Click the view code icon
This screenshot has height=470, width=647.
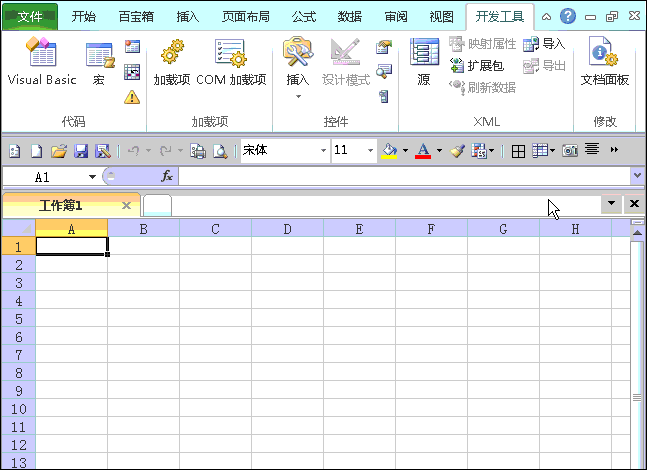click(x=384, y=71)
